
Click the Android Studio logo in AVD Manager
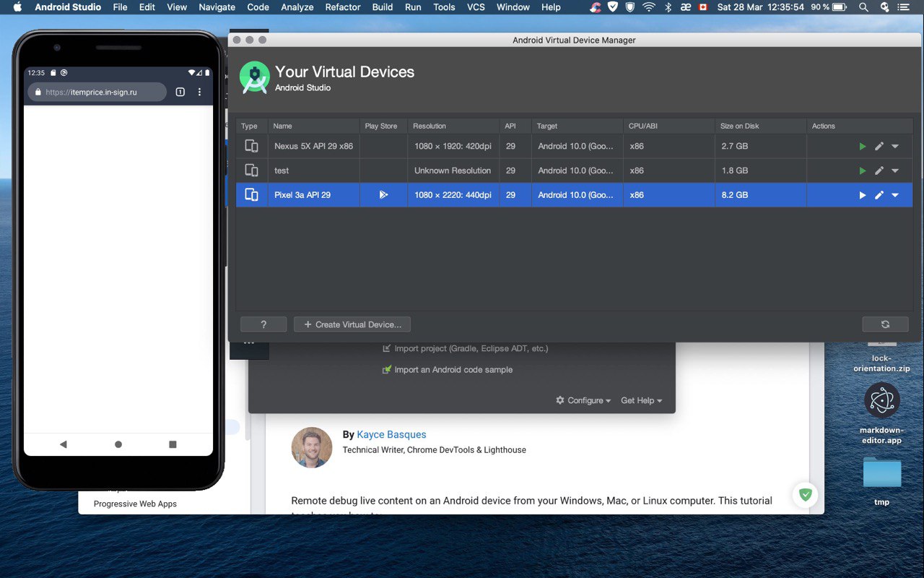(x=254, y=78)
